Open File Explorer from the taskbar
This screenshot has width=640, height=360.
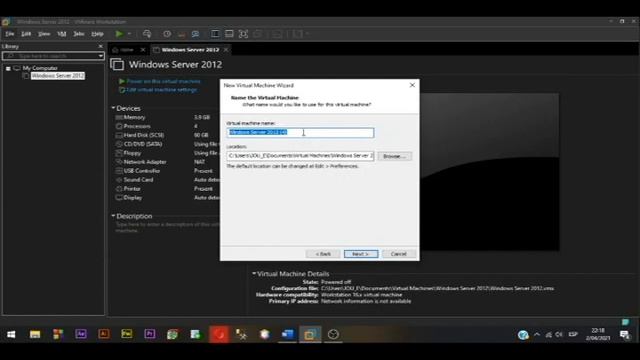35,335
